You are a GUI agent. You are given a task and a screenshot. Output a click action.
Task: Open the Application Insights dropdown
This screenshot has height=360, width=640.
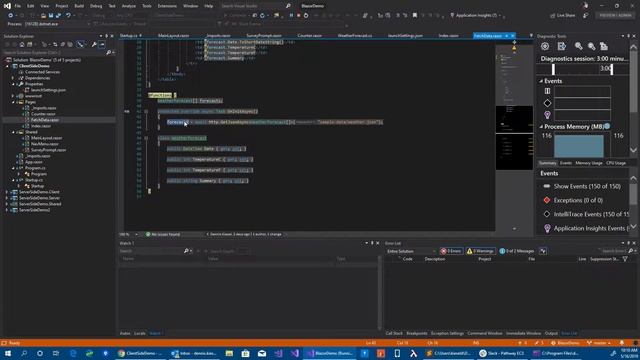pyautogui.click(x=477, y=16)
